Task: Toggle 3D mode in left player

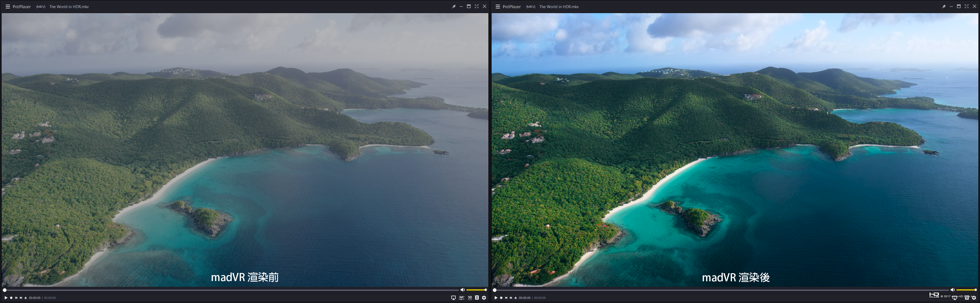Action: (470, 298)
